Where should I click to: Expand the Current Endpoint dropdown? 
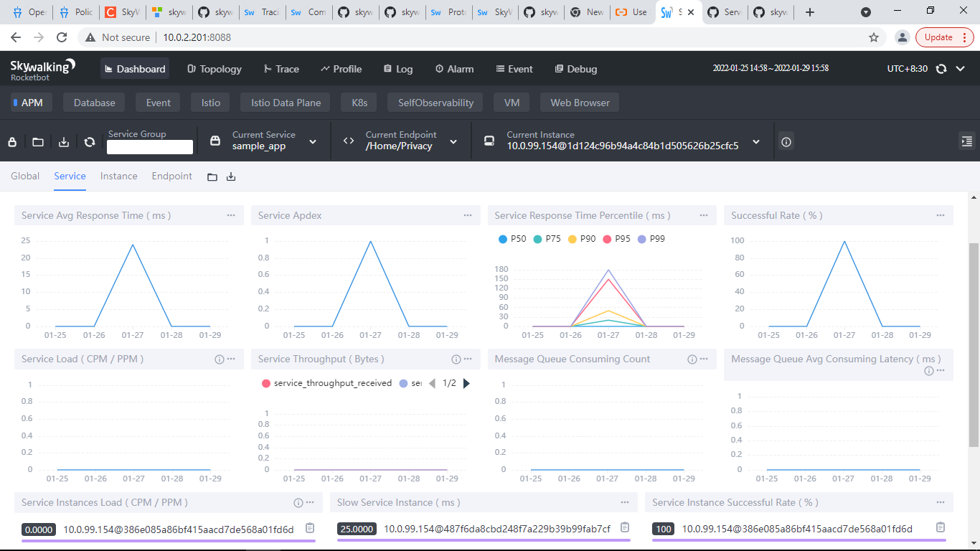tap(453, 141)
